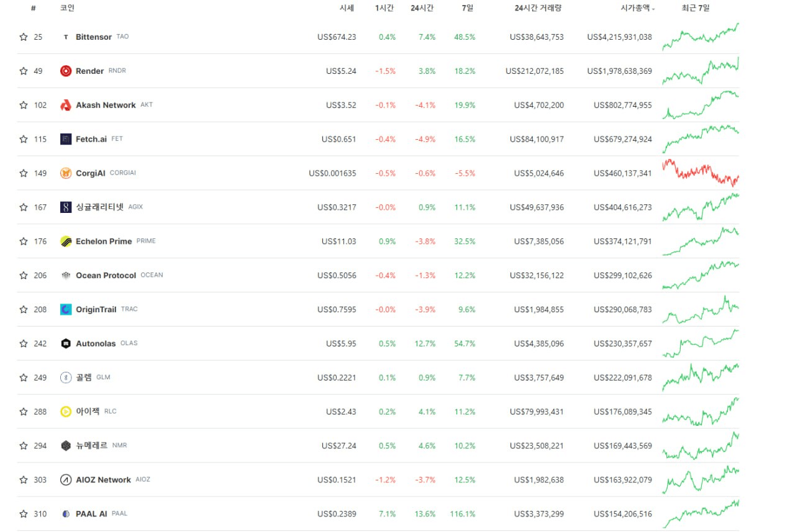Click Bittensor price US$674.23
This screenshot has height=532, width=795.
point(337,37)
